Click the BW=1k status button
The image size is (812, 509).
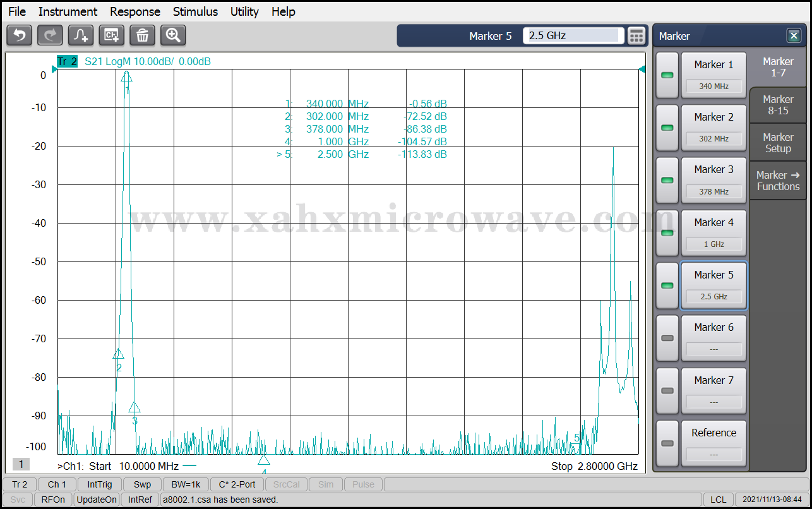click(x=186, y=484)
